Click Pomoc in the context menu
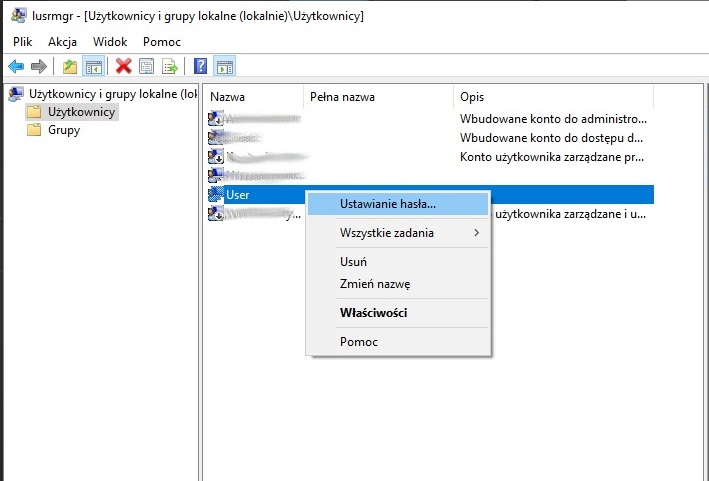 click(x=398, y=342)
